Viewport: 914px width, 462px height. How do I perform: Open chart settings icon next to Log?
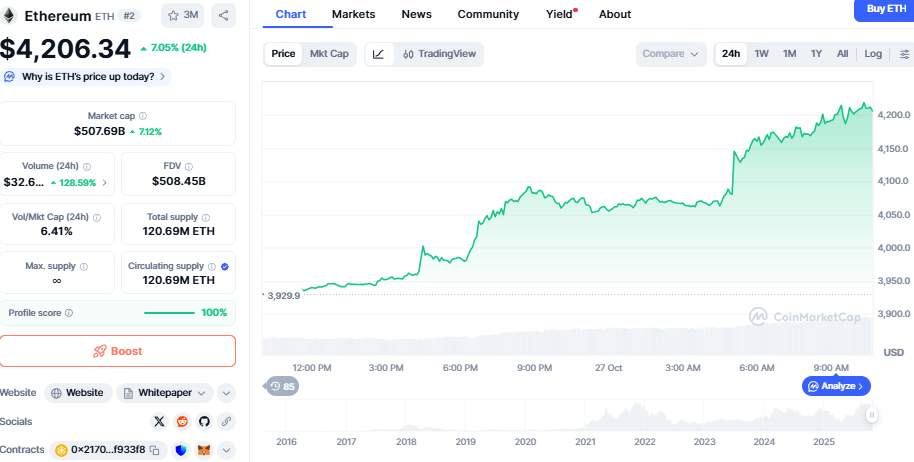(904, 54)
